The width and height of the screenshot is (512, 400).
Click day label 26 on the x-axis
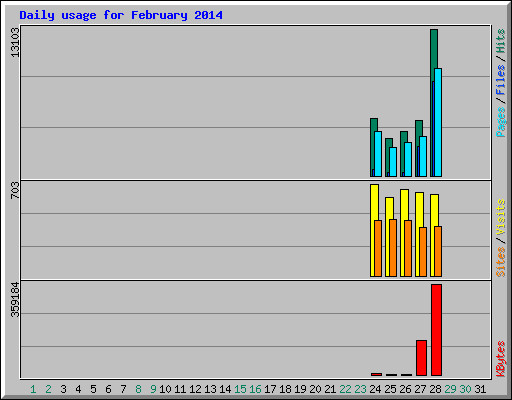point(405,389)
